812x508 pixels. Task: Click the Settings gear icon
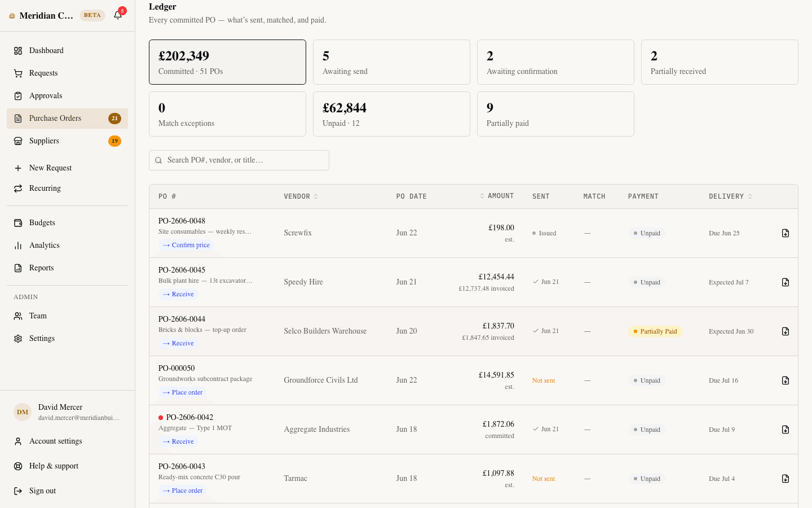pyautogui.click(x=18, y=339)
